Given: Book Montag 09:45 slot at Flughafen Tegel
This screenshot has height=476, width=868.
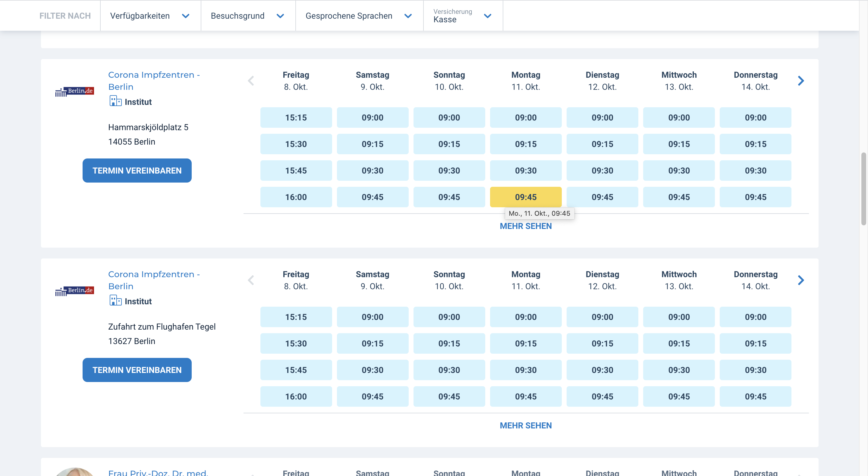Looking at the screenshot, I should tap(526, 396).
